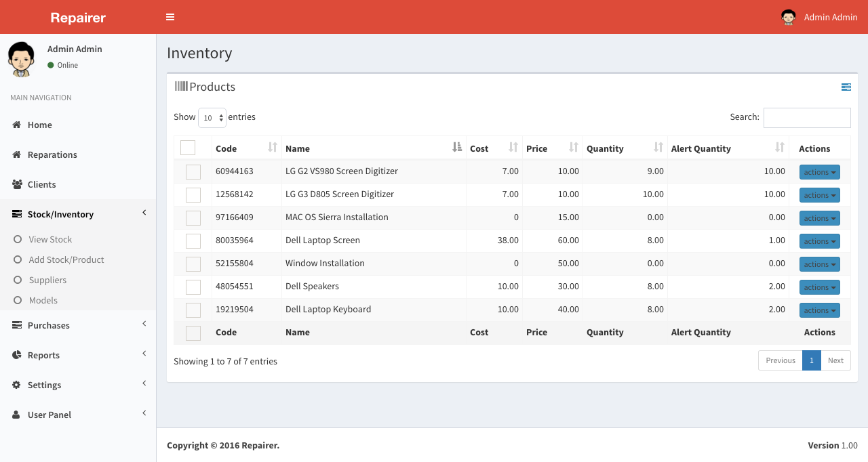Sort by Alert Quantity column icon
The image size is (868, 462).
pyautogui.click(x=780, y=147)
